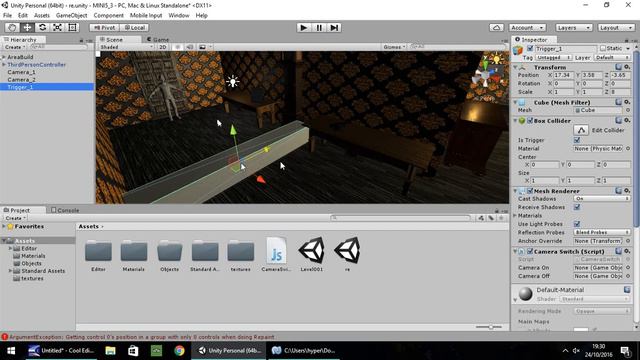Open the Gizmos dropdown

tap(394, 47)
